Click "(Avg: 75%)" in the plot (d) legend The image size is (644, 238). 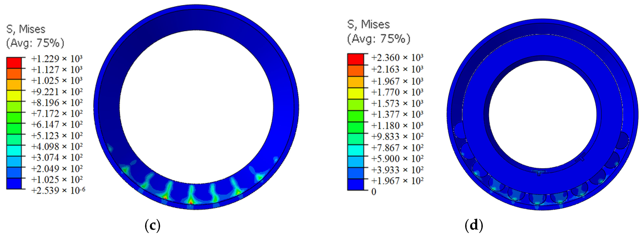coord(379,39)
